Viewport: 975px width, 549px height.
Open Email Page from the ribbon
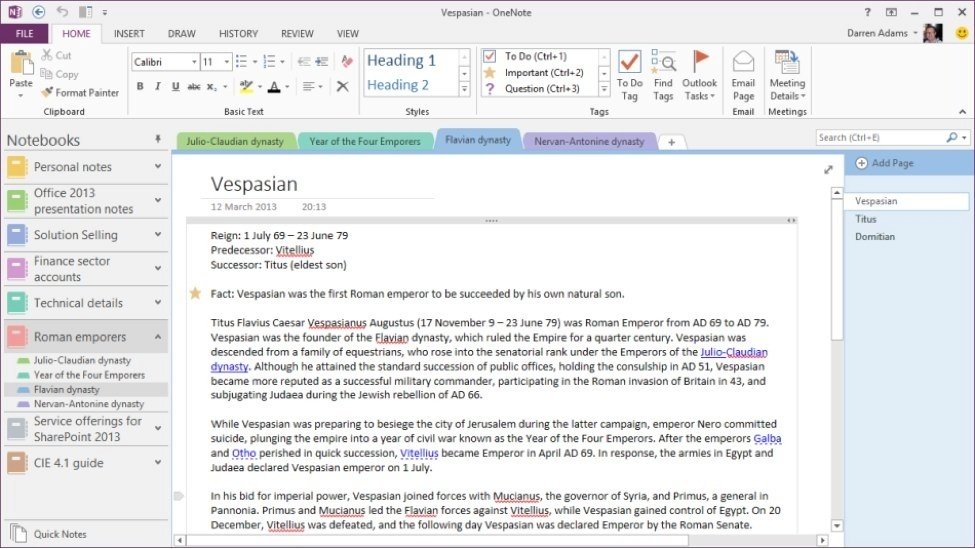coord(743,75)
